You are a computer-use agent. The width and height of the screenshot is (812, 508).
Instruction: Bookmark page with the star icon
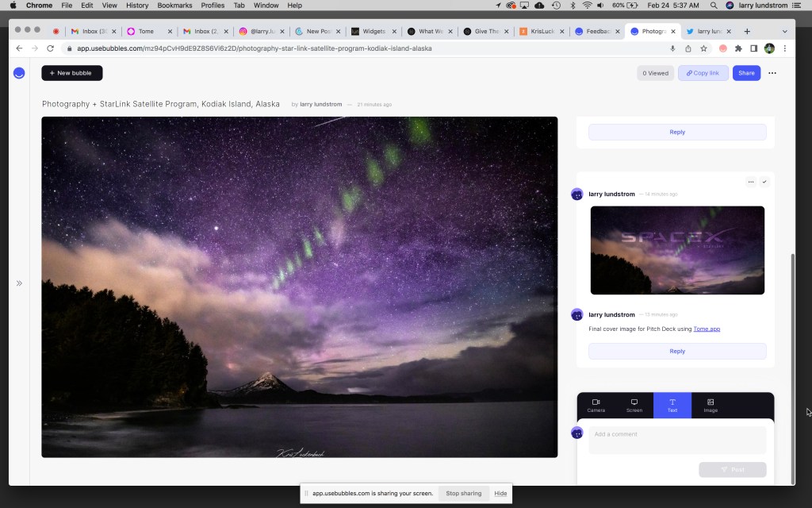click(x=703, y=48)
